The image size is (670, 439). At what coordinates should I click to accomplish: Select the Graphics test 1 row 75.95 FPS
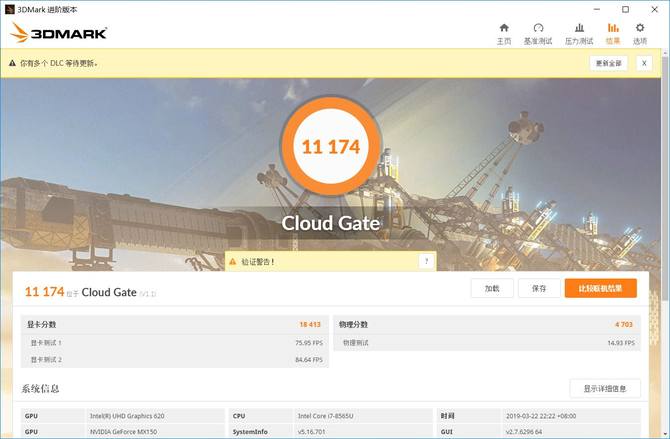pyautogui.click(x=175, y=343)
